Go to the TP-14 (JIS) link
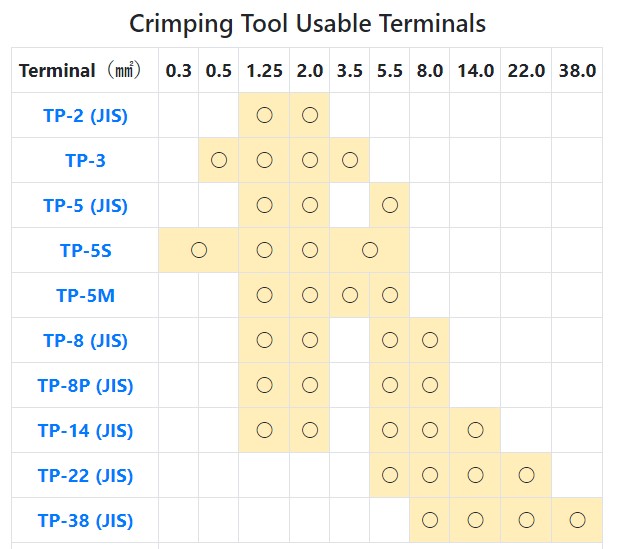Screen dimensions: 637x549 tap(85, 431)
